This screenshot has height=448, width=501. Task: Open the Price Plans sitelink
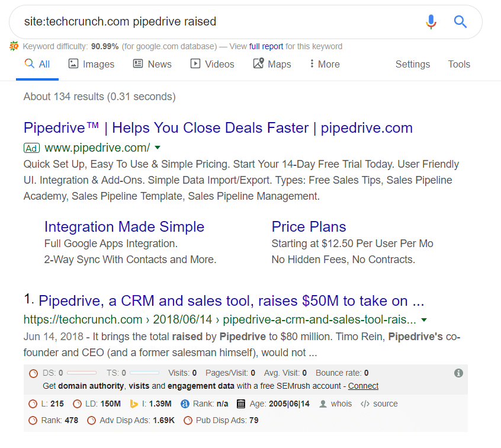[x=309, y=227]
